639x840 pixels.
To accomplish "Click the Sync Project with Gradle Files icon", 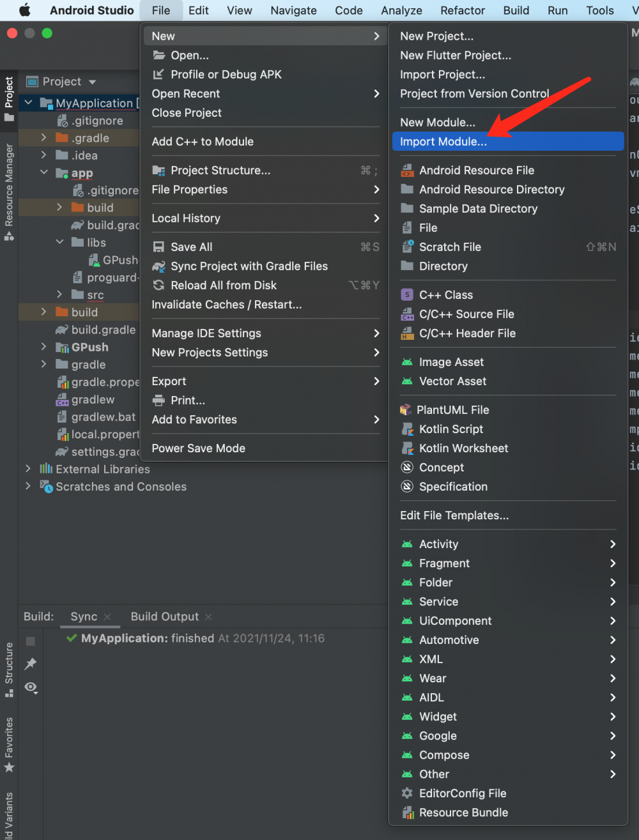I will (158, 266).
